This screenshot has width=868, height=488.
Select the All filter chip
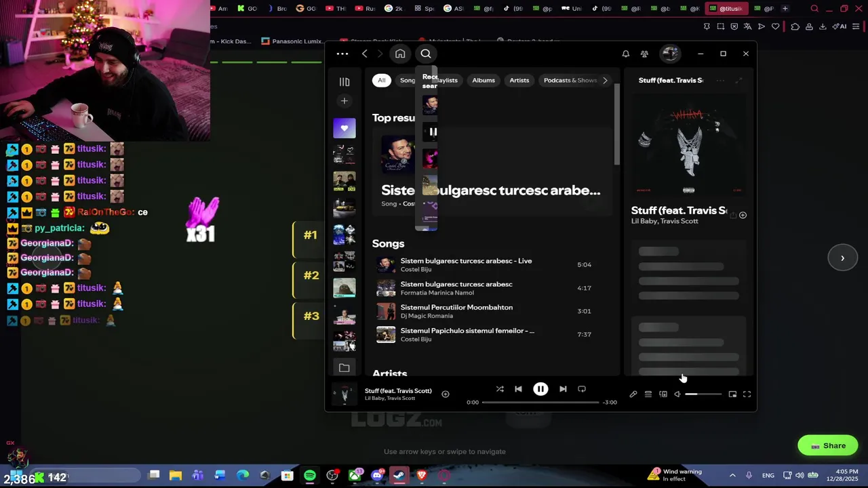pos(382,80)
